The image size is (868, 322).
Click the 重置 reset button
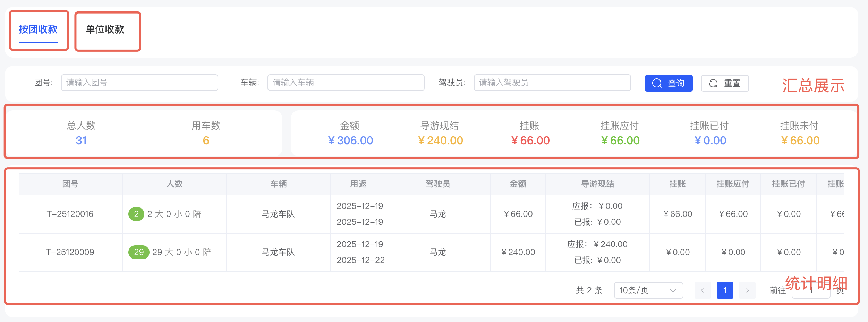coord(725,83)
